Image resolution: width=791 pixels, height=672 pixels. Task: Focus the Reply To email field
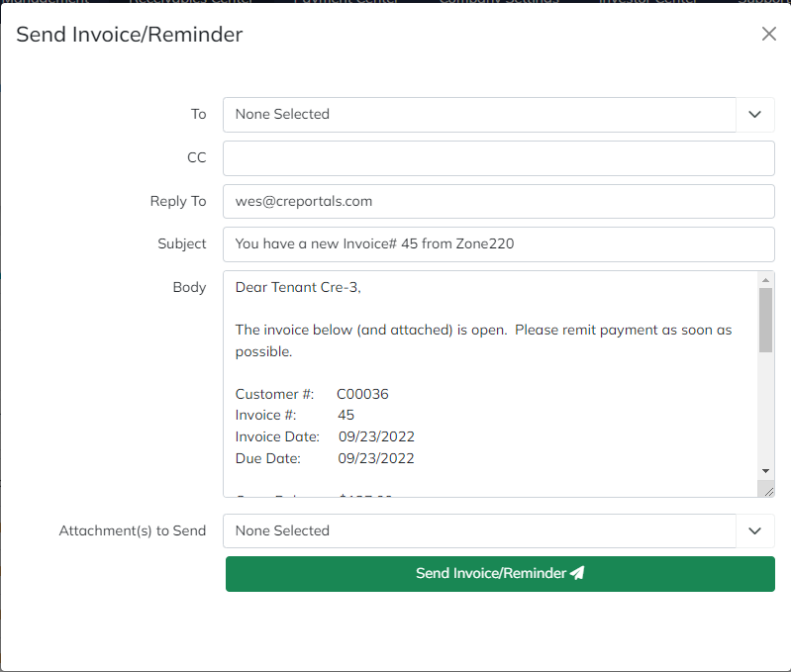point(498,201)
